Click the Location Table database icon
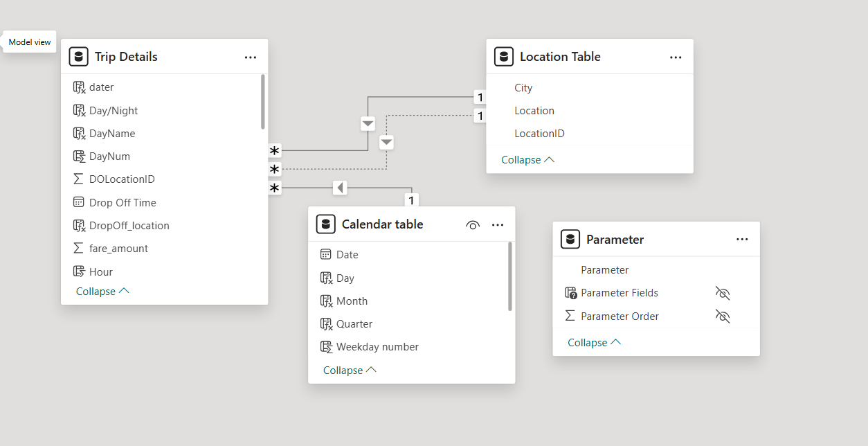 503,57
